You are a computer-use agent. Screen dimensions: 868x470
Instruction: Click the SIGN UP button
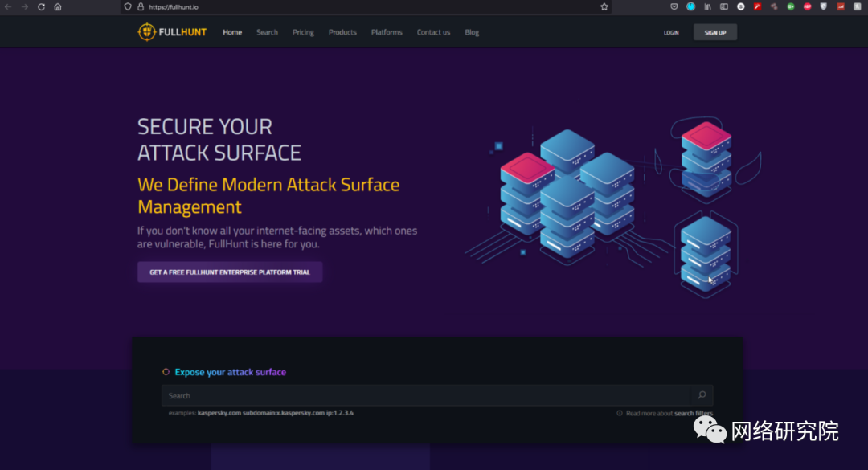point(714,32)
